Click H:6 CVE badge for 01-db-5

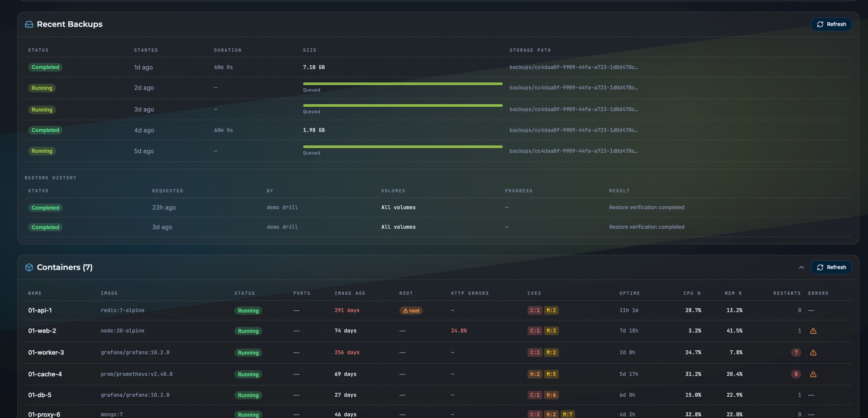point(551,395)
